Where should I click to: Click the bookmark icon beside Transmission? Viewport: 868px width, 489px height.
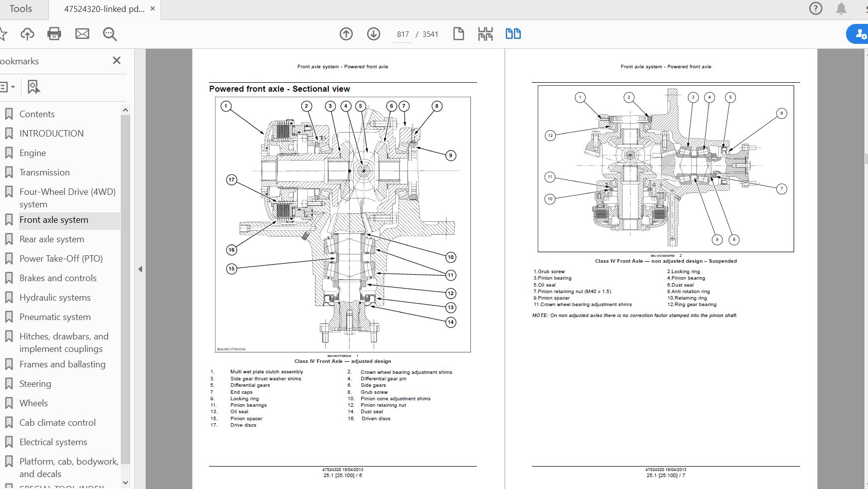[8, 172]
